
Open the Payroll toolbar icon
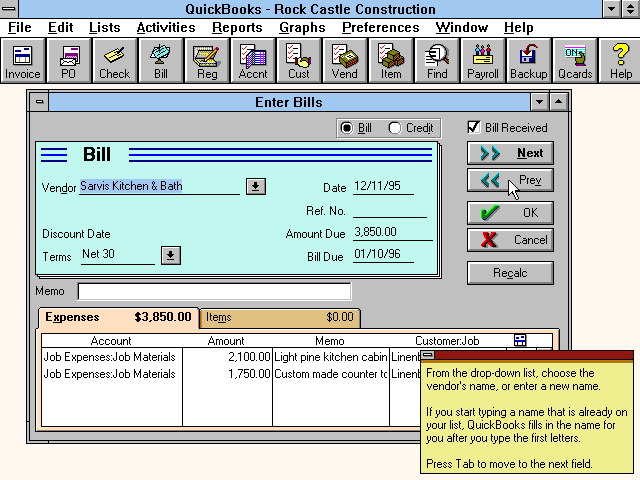[483, 61]
